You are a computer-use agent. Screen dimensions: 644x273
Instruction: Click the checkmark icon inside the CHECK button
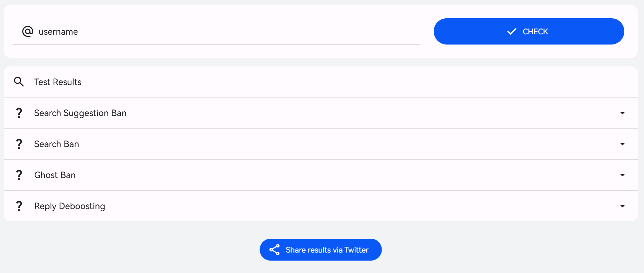click(x=512, y=31)
